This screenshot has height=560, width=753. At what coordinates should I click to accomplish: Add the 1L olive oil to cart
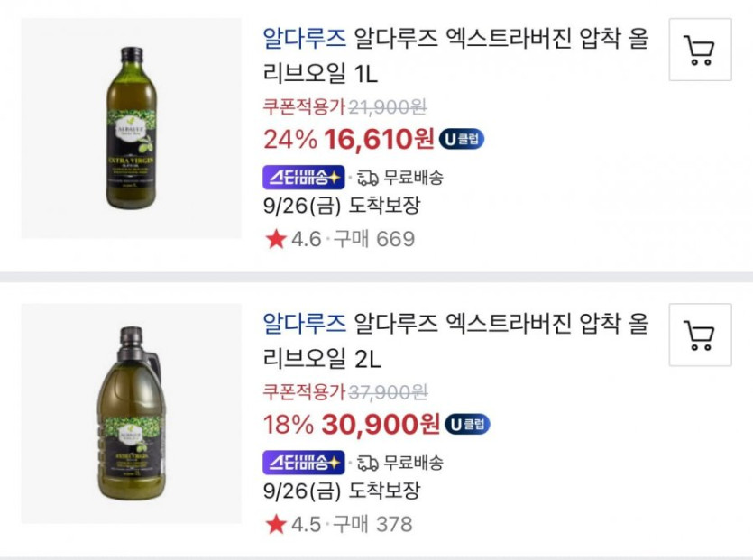tap(700, 50)
